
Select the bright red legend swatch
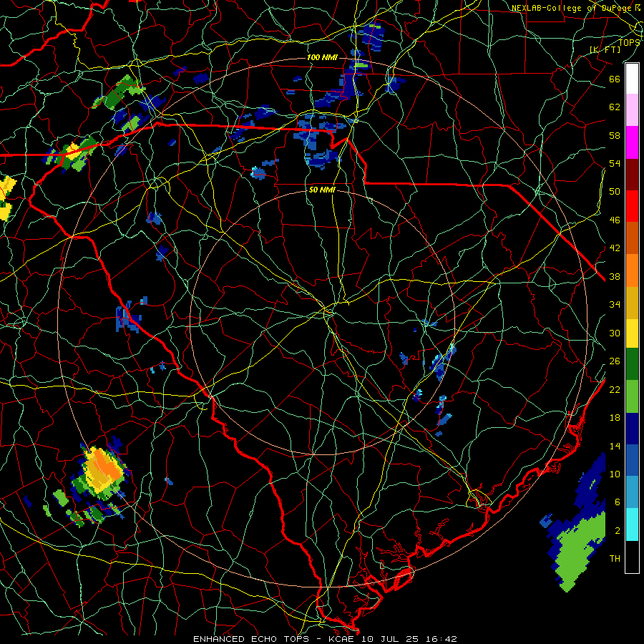coord(632,206)
